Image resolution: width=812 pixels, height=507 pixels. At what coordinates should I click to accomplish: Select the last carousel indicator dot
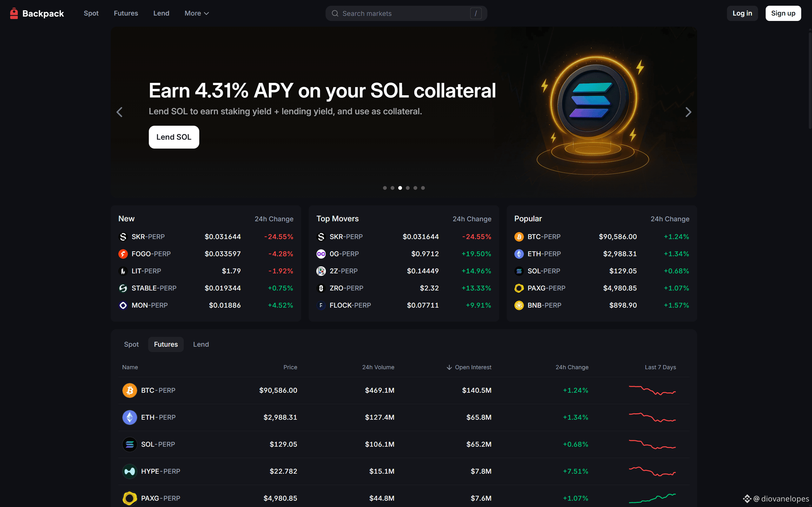pos(423,188)
